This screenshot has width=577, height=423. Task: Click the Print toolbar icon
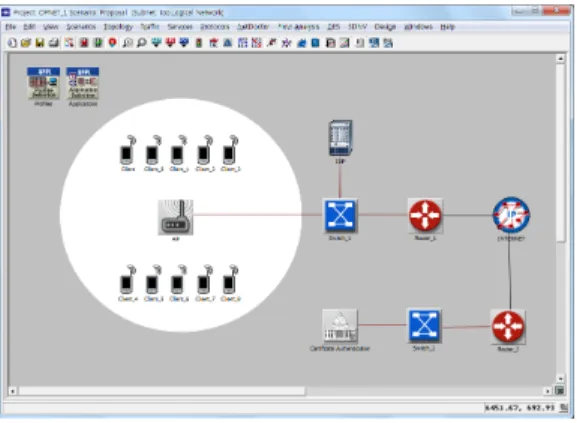54,43
